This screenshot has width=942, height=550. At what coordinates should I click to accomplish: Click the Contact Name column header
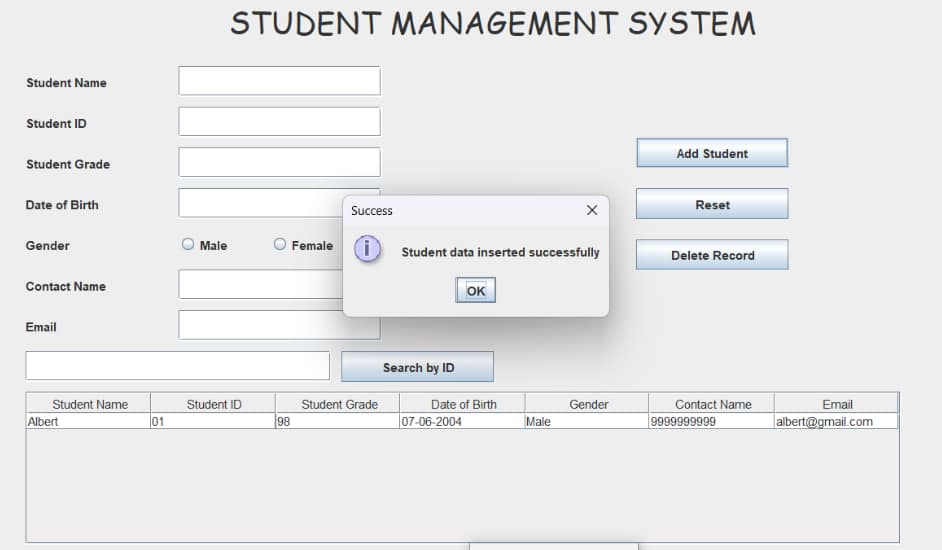coord(712,404)
